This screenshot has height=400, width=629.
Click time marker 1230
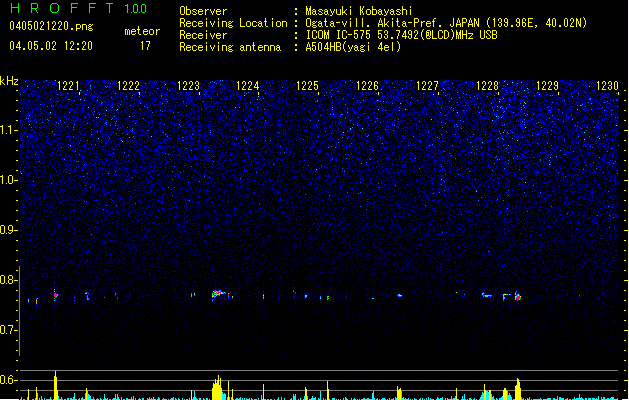point(607,86)
